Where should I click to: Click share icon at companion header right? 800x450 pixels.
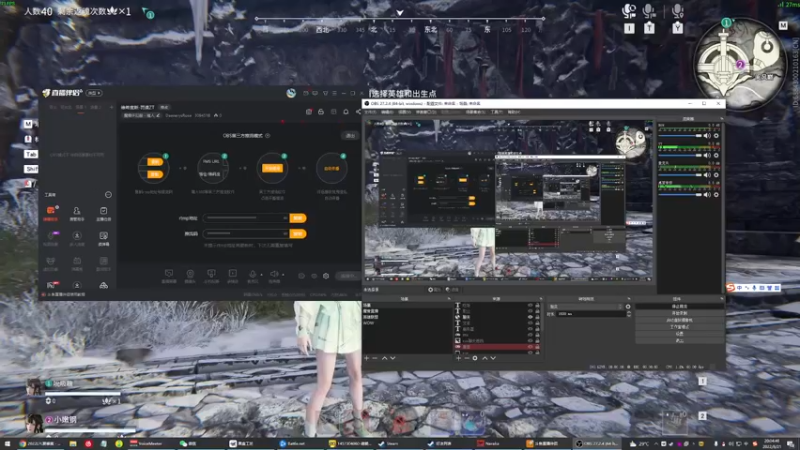358,111
